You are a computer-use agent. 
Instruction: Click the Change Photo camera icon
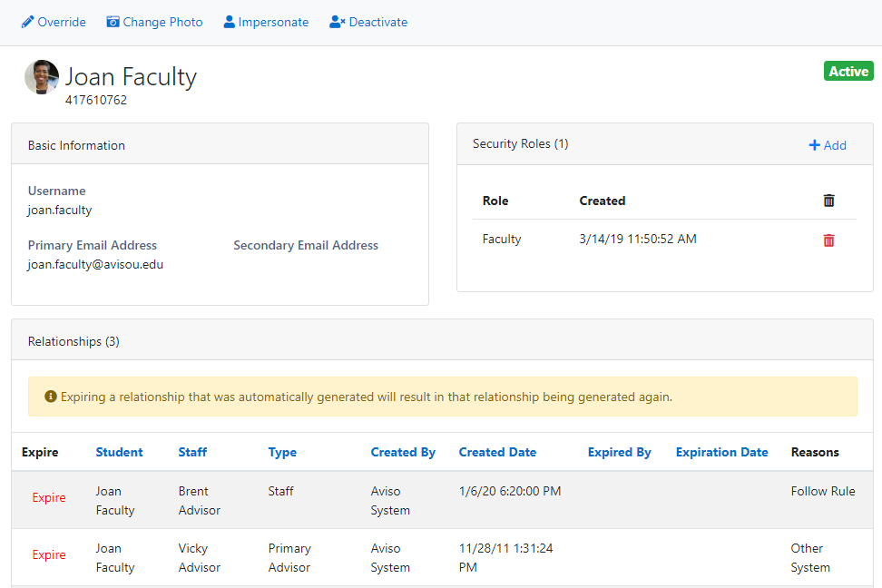click(x=113, y=22)
